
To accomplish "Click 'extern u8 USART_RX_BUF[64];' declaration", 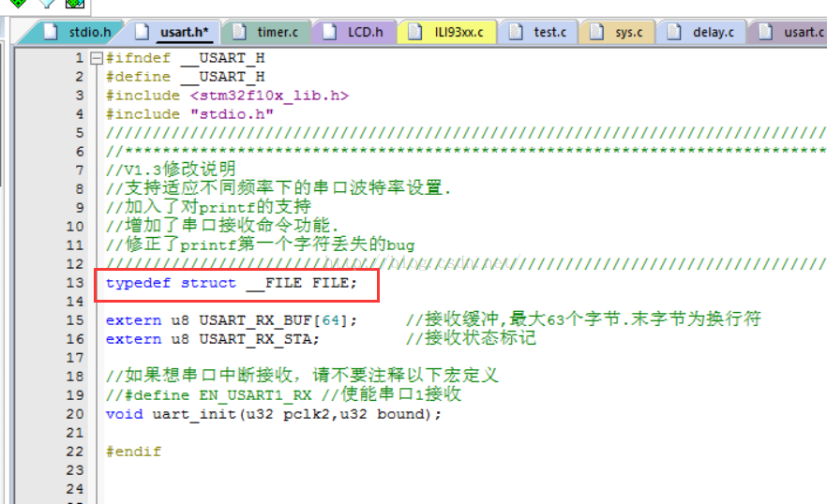I will point(232,320).
